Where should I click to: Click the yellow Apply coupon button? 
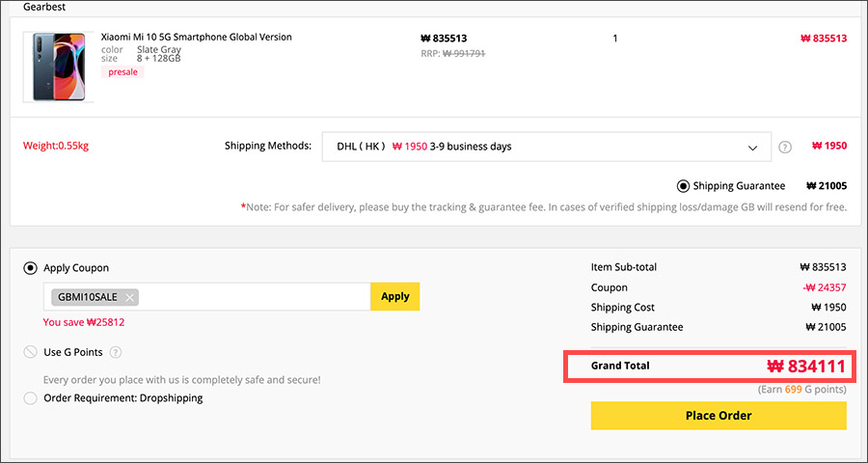pos(395,296)
